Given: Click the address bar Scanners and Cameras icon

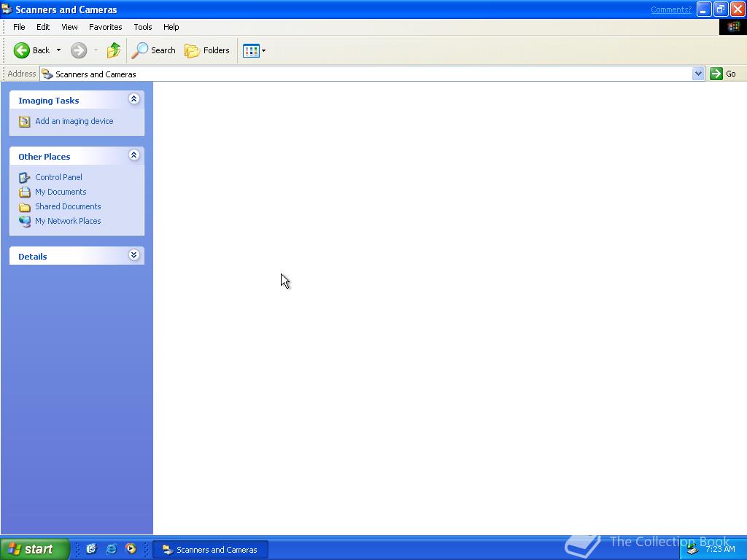Looking at the screenshot, I should (47, 74).
